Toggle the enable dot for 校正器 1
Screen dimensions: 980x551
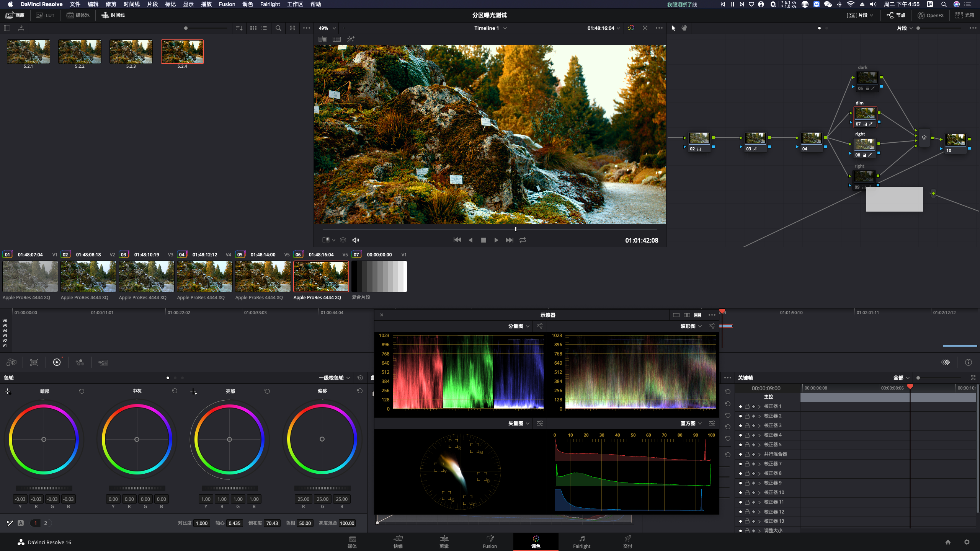(x=740, y=406)
